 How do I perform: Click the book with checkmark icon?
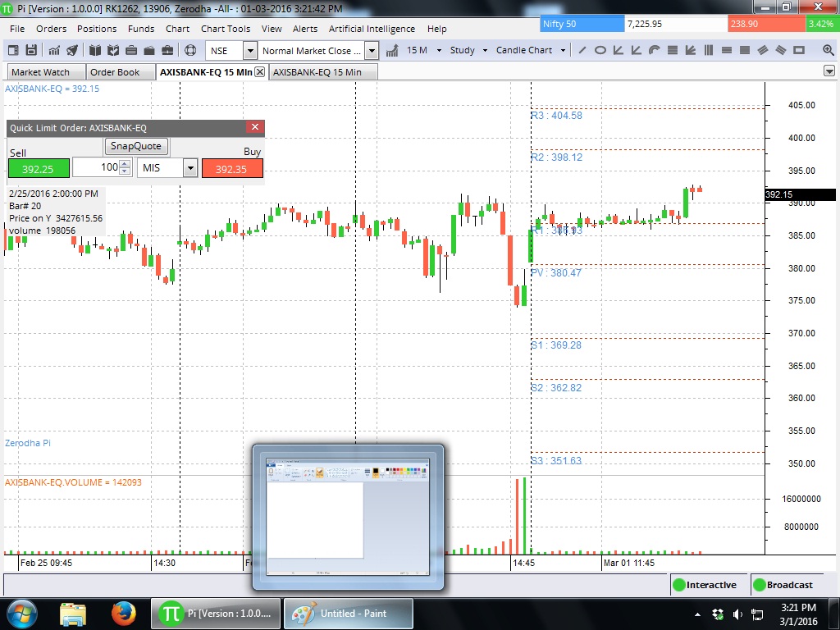pos(113,50)
